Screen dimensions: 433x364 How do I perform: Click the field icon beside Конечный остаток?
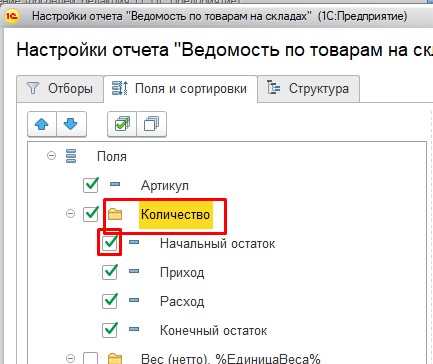coord(134,329)
